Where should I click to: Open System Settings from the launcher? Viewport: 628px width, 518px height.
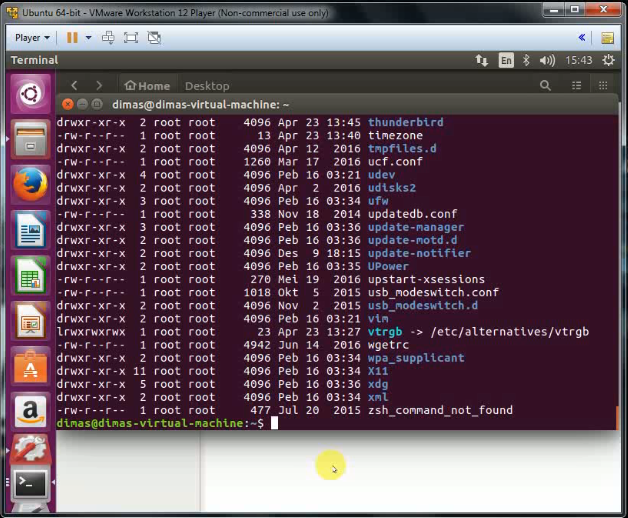(31, 449)
